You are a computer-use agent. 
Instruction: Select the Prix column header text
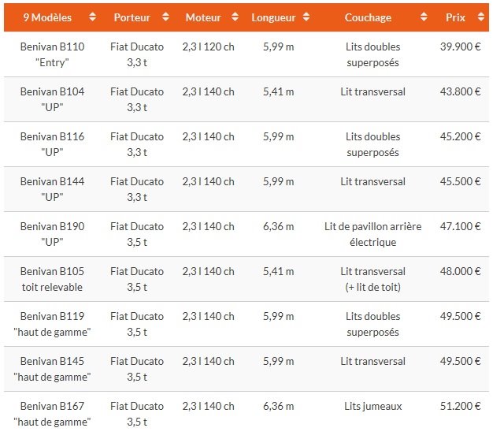click(x=455, y=17)
